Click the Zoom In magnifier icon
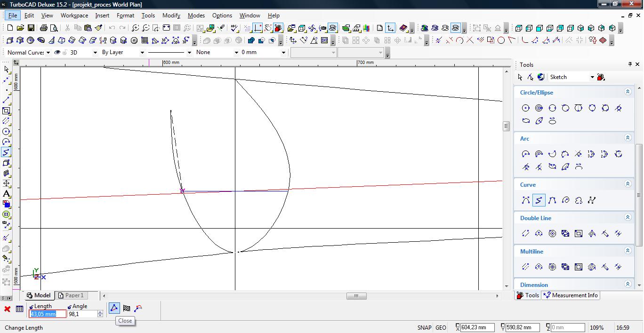 [135, 28]
